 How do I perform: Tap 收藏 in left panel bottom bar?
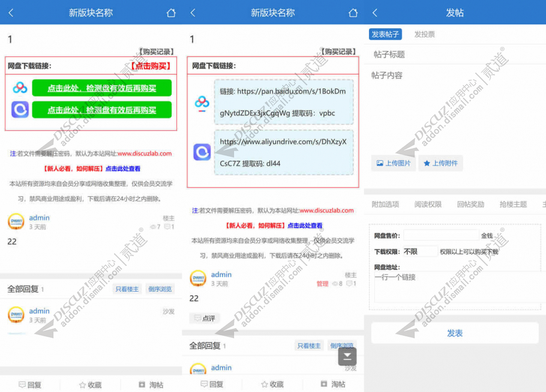pyautogui.click(x=91, y=385)
